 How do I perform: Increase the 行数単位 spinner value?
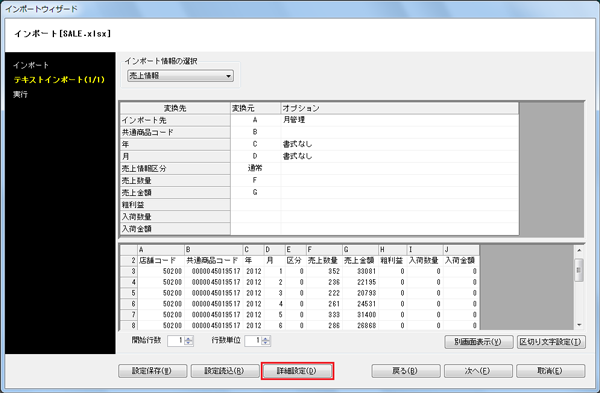266,338
